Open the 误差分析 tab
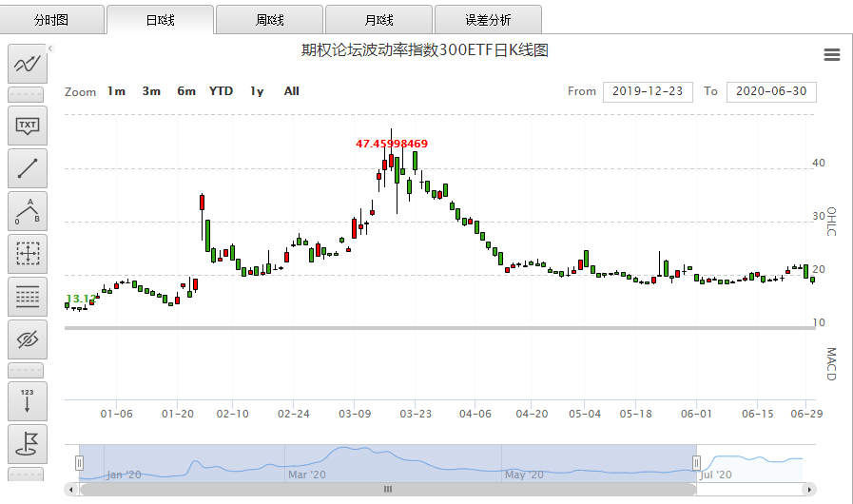853x504 pixels. (488, 19)
